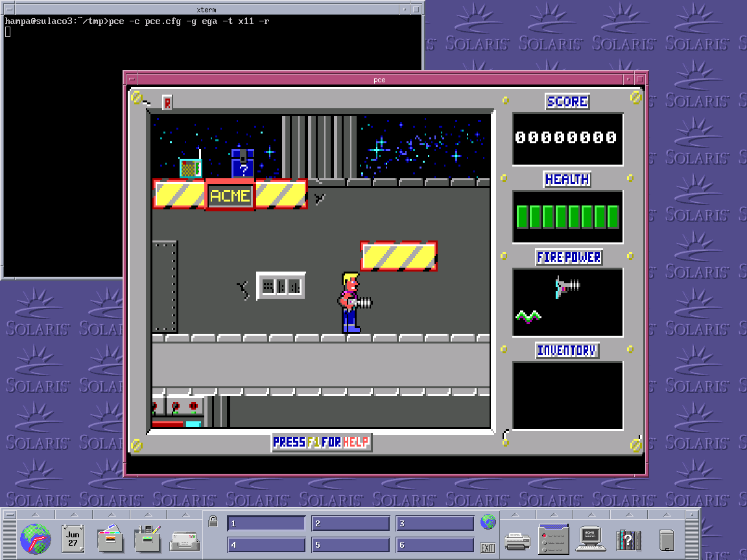Click the blue question mark box in the game
Viewport: 747px width, 560px height.
tap(243, 163)
